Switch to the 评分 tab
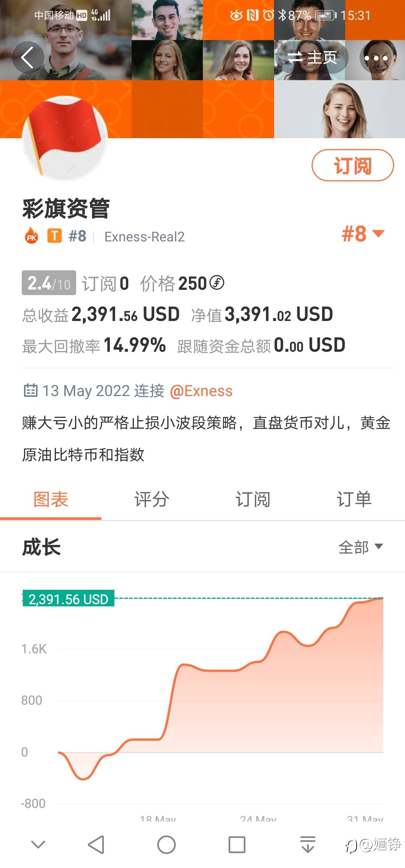 pyautogui.click(x=152, y=500)
